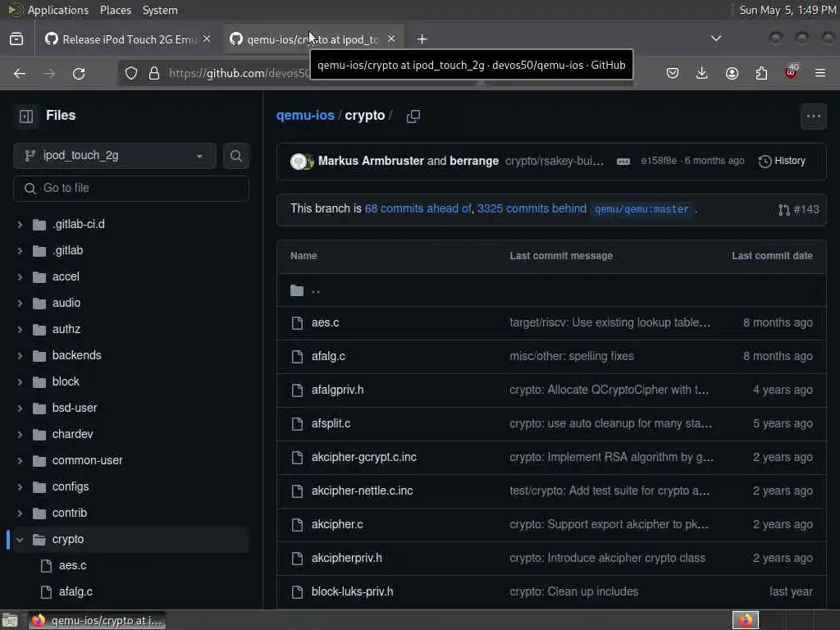Viewport: 840px width, 630px height.
Task: Open the qemu/qemu:master branch link
Action: coord(641,209)
